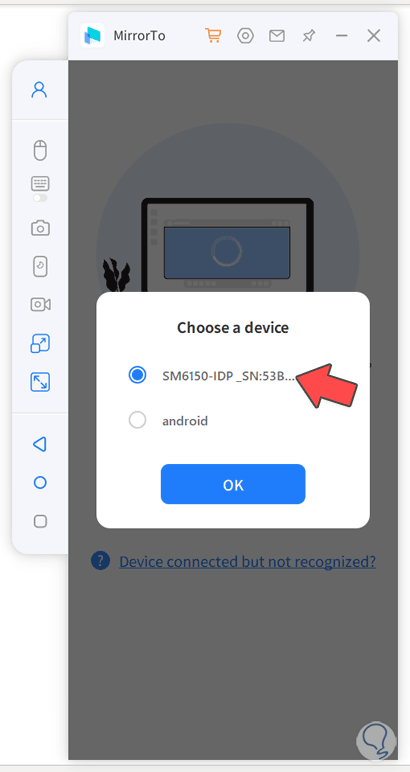This screenshot has width=410, height=772.
Task: Click the mail feedback icon
Action: tap(277, 36)
